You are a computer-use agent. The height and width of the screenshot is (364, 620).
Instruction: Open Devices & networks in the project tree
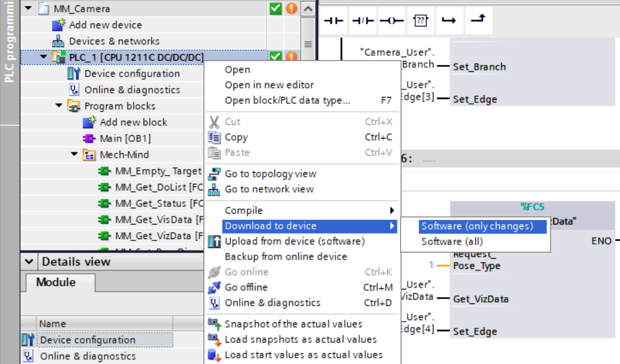coord(114,41)
